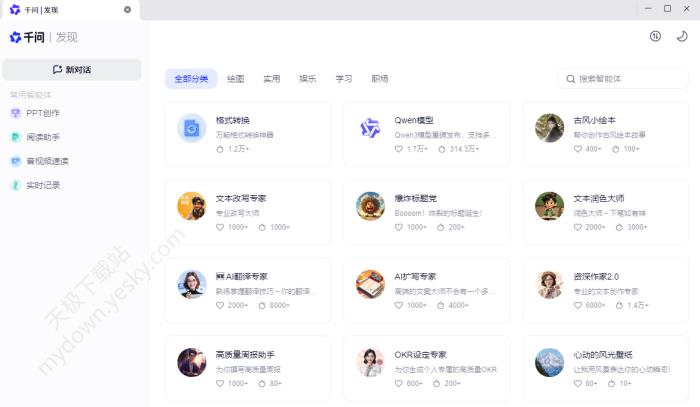Like the 古风小绘本 agent via heart icon
Viewport: 700px width, 407px height.
[x=578, y=149]
